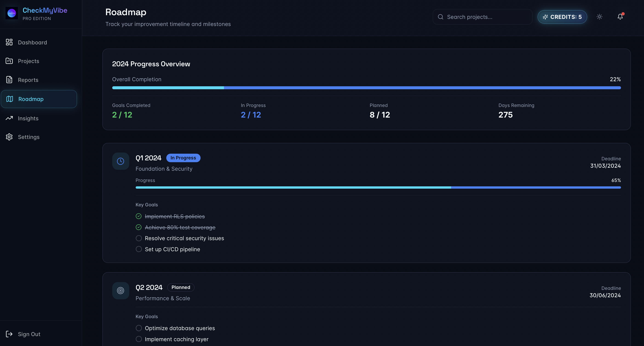Navigate to Reports

(x=39, y=80)
